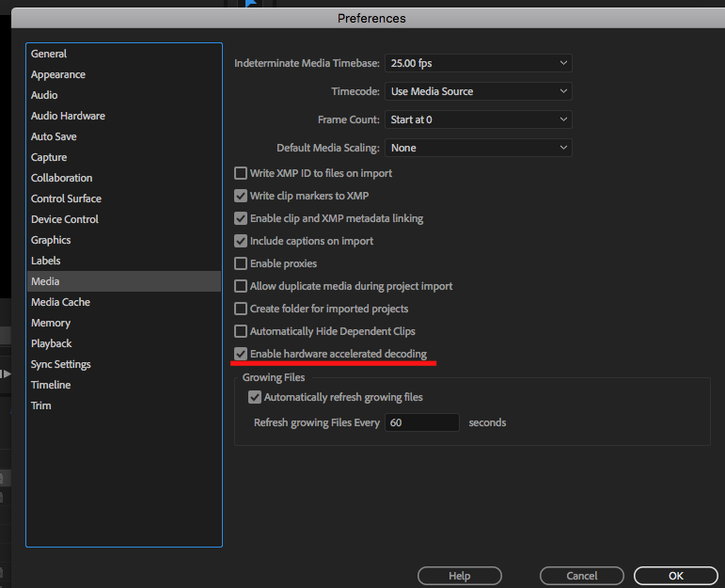Expand Default Media Scaling dropdown

(478, 148)
